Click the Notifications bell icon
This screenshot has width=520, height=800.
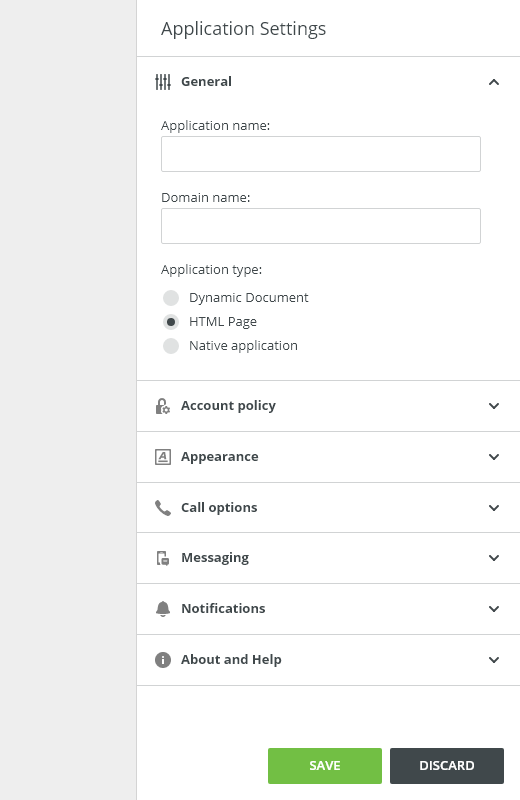(x=163, y=609)
